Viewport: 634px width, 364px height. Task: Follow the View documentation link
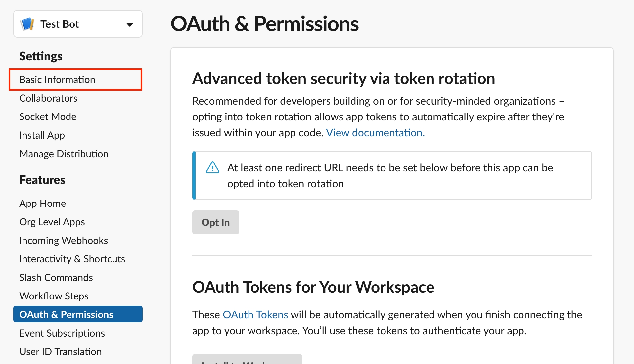(375, 133)
